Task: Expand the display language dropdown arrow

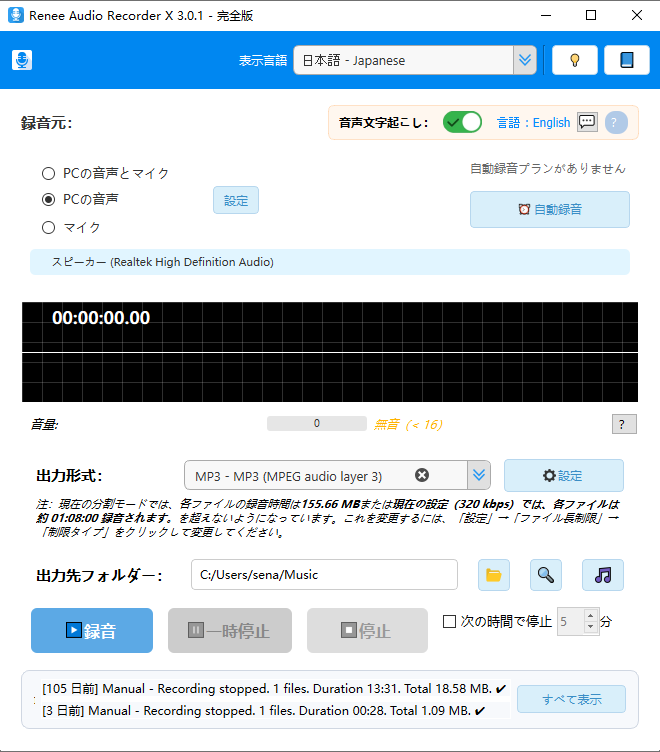Action: [525, 60]
